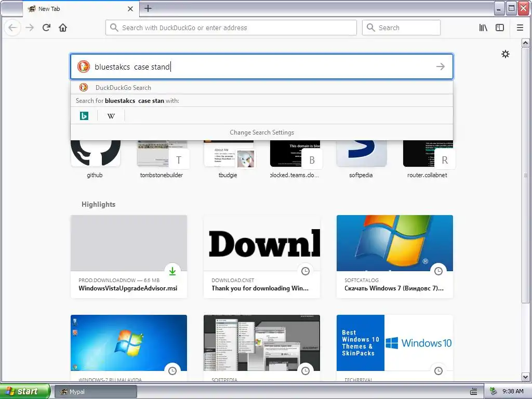The image size is (532, 399).
Task: Go back with the back arrow button
Action: pos(12,28)
